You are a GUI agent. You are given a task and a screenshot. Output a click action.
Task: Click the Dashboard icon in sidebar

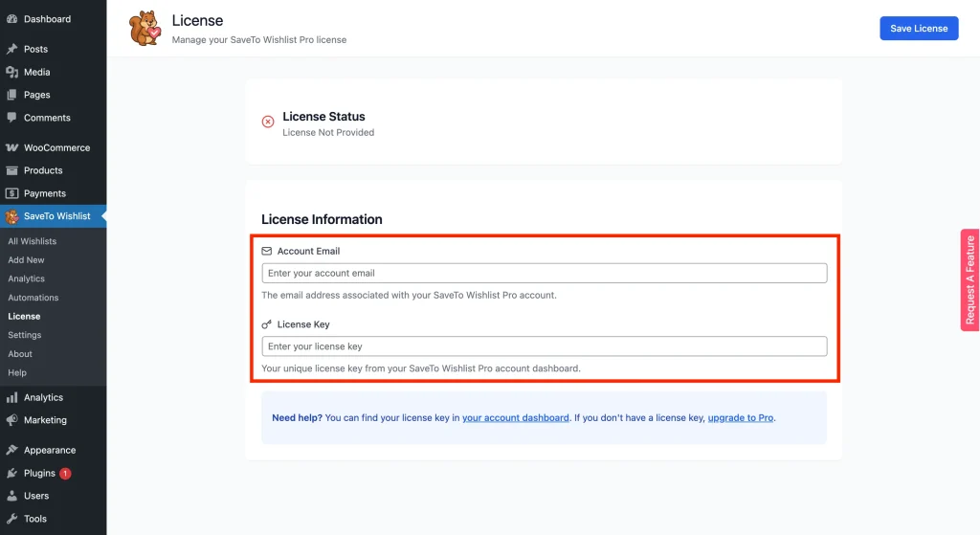point(11,19)
